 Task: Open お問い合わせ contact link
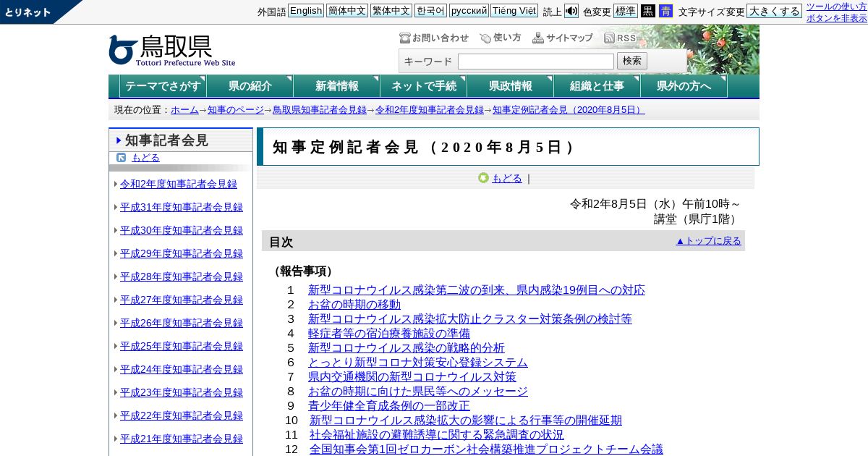point(434,38)
